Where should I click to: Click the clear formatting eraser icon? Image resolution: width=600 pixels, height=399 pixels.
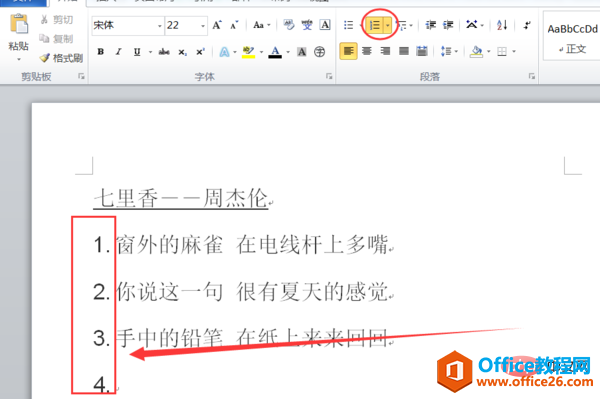(x=289, y=25)
